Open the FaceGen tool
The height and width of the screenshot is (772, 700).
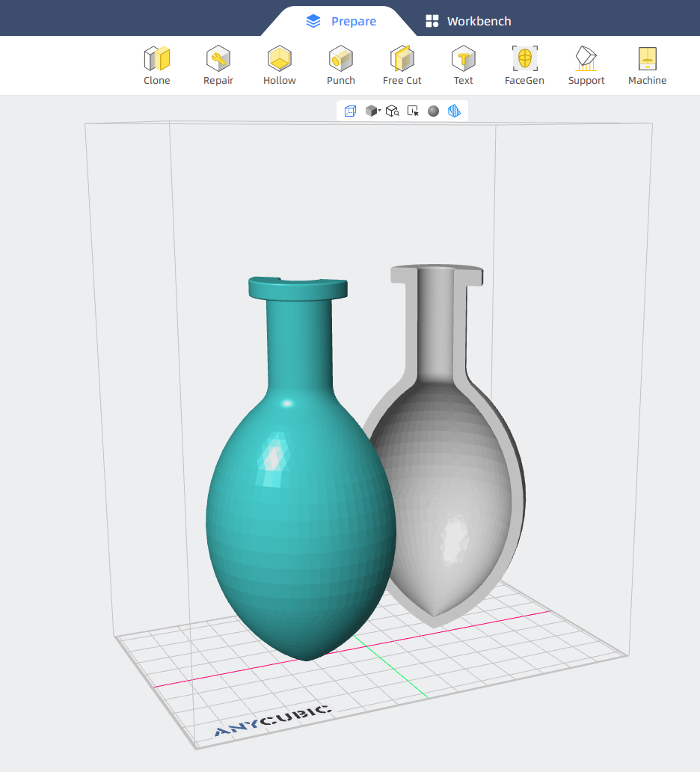point(525,65)
